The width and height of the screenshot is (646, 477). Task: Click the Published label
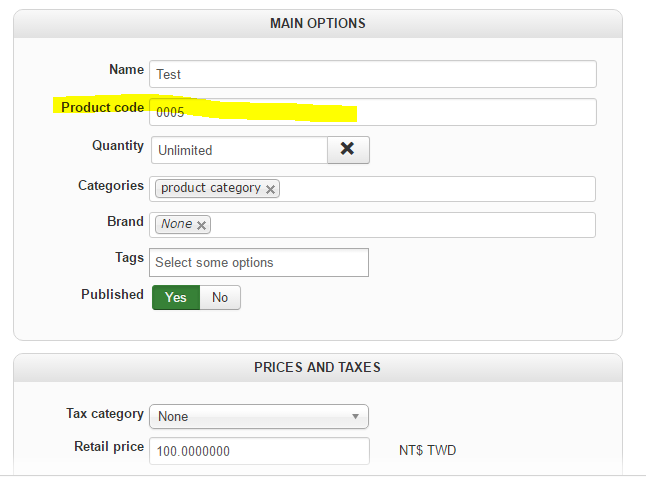tap(112, 295)
